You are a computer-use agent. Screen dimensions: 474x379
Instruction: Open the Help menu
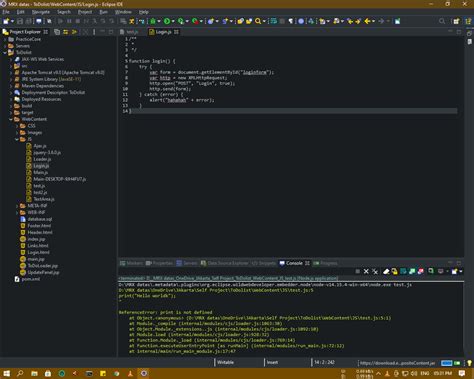point(144,12)
